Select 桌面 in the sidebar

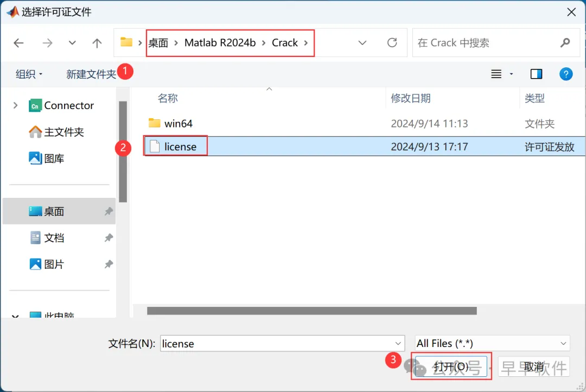click(60, 211)
